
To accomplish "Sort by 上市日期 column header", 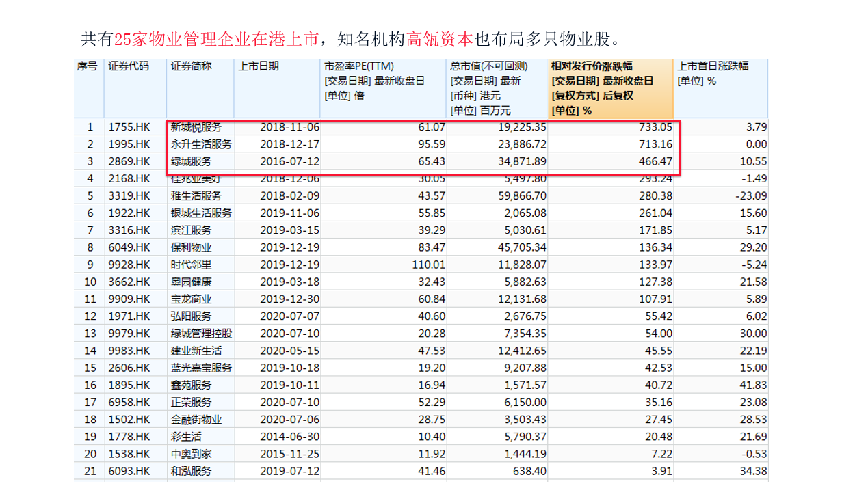I will 259,66.
